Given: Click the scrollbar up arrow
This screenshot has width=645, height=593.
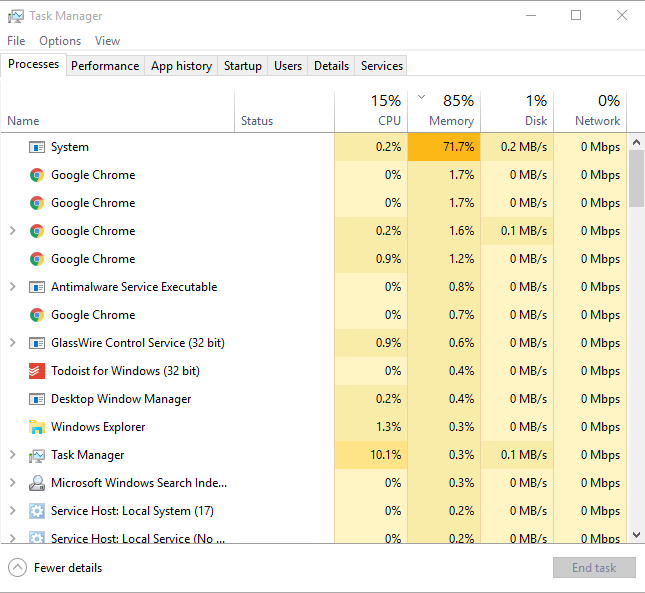Looking at the screenshot, I should click(x=636, y=142).
